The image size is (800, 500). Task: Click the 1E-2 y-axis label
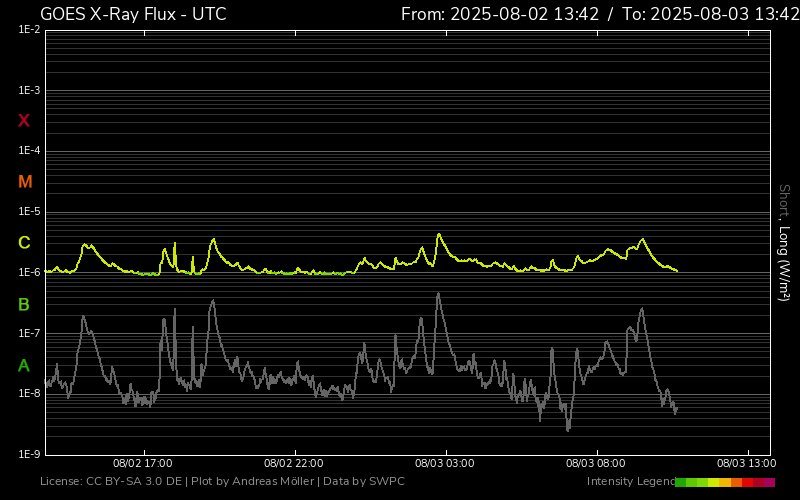pyautogui.click(x=29, y=30)
